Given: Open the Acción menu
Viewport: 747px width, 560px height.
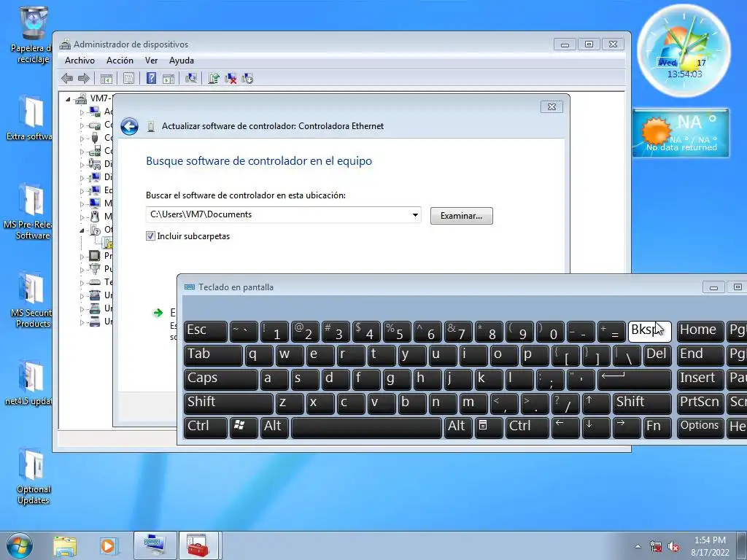Looking at the screenshot, I should (120, 61).
